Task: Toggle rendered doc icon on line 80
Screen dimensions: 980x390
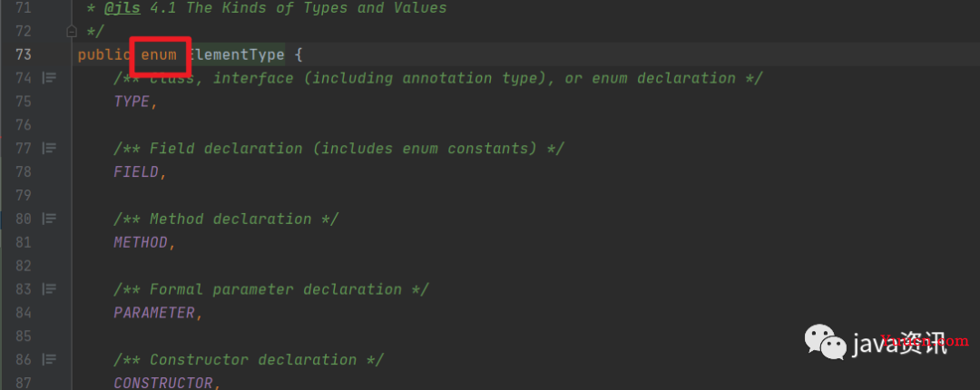Action: point(49,219)
